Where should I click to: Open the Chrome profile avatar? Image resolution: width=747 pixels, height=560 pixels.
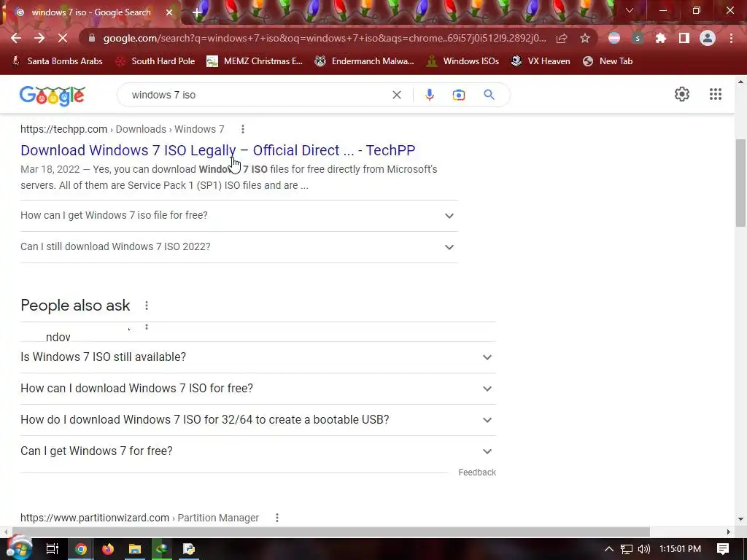[708, 38]
